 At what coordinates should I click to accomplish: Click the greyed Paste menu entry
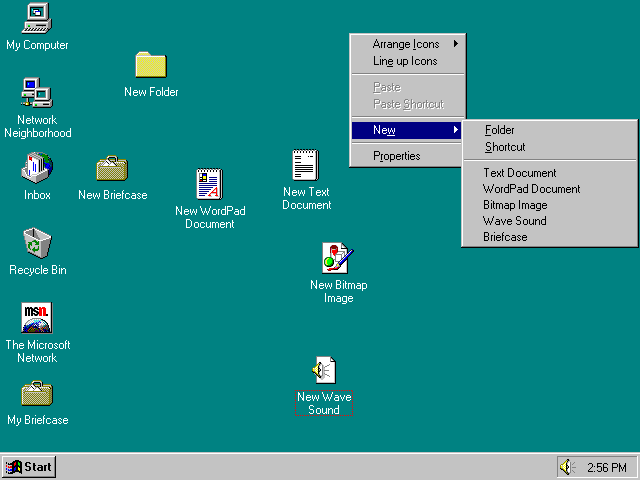pyautogui.click(x=408, y=87)
